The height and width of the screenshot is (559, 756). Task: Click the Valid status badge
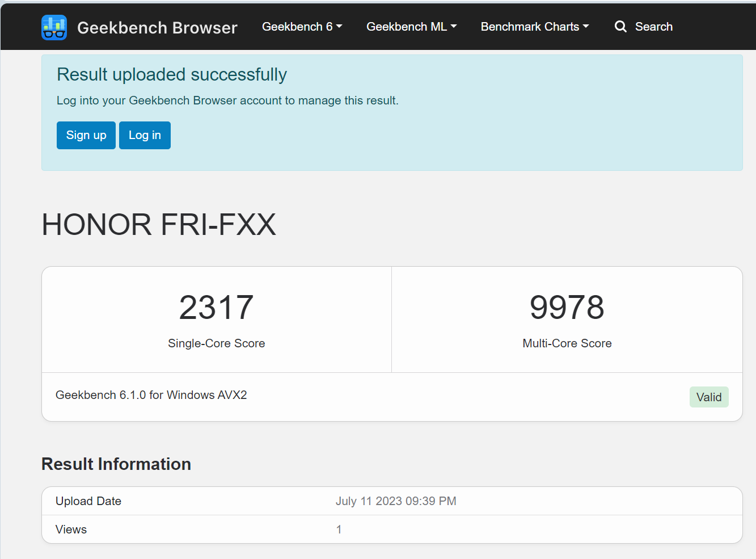point(709,397)
